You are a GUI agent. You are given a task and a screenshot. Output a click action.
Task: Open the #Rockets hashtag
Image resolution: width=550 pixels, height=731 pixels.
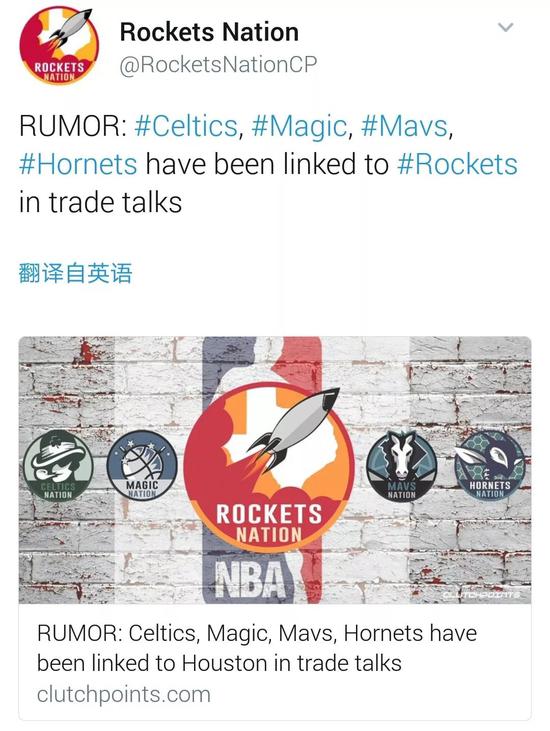tap(457, 165)
